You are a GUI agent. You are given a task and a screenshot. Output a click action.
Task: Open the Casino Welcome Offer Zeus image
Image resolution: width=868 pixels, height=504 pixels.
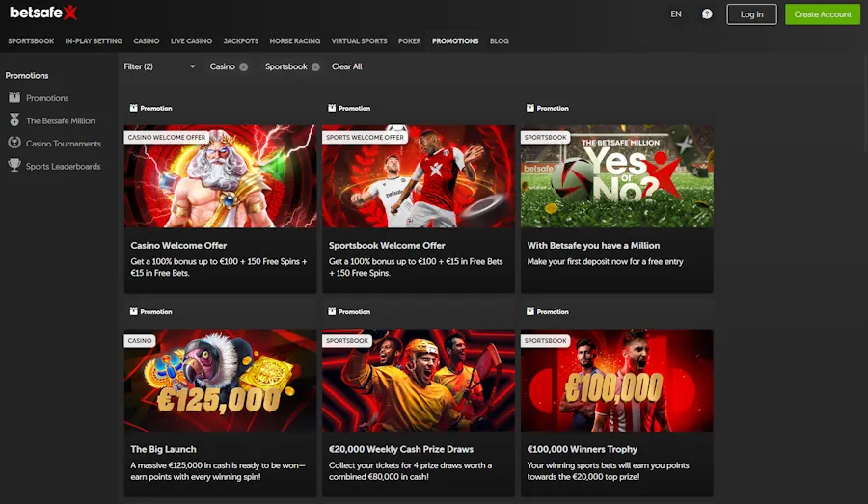(220, 176)
